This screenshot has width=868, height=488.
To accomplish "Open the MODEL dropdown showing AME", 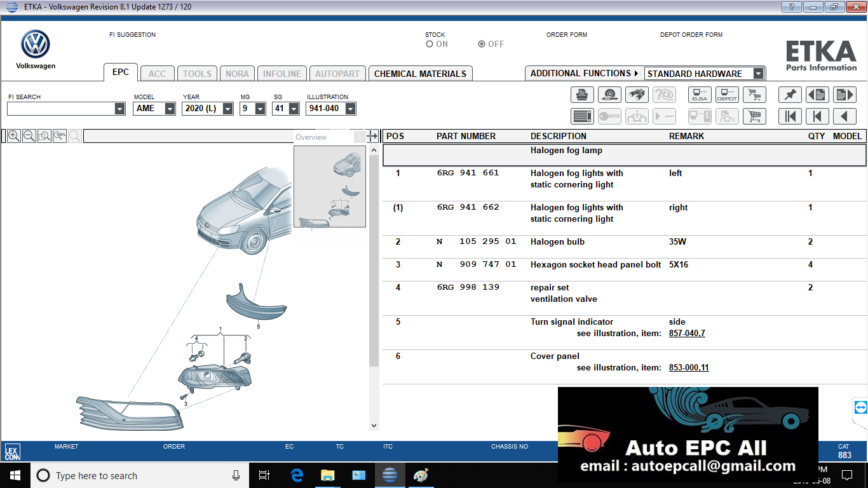I will click(170, 109).
